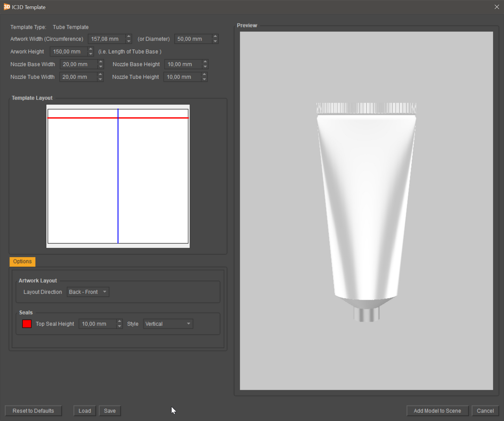
Task: Open the seal Style dropdown
Action: click(x=168, y=324)
